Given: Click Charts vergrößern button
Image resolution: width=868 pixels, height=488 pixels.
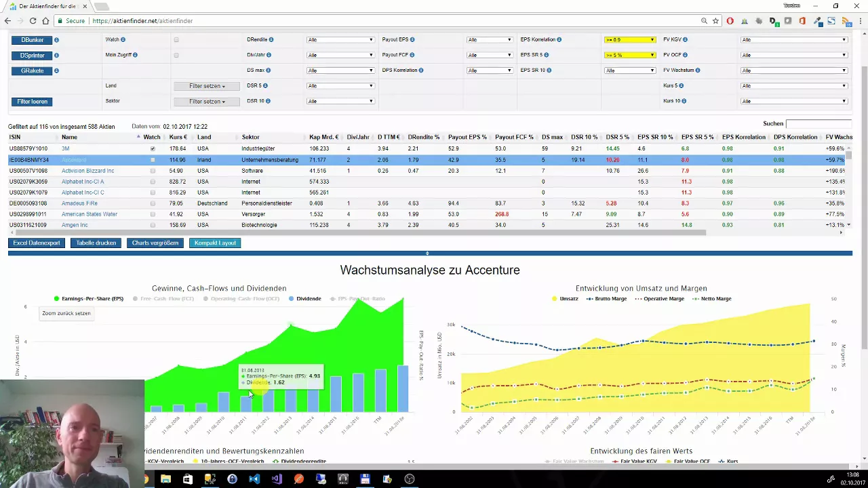Looking at the screenshot, I should coord(155,243).
